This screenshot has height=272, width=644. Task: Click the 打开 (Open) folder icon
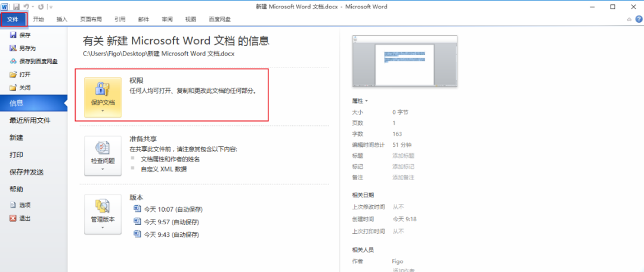pyautogui.click(x=13, y=75)
